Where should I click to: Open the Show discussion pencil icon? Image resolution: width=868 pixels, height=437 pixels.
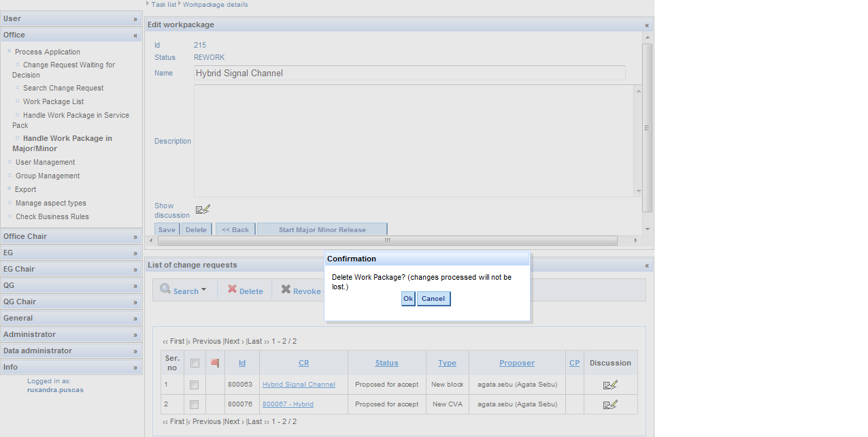[x=203, y=210]
